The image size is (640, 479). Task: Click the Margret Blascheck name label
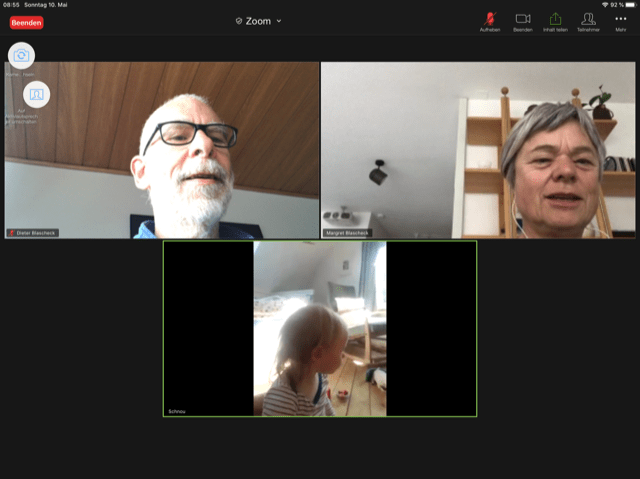pyautogui.click(x=346, y=233)
